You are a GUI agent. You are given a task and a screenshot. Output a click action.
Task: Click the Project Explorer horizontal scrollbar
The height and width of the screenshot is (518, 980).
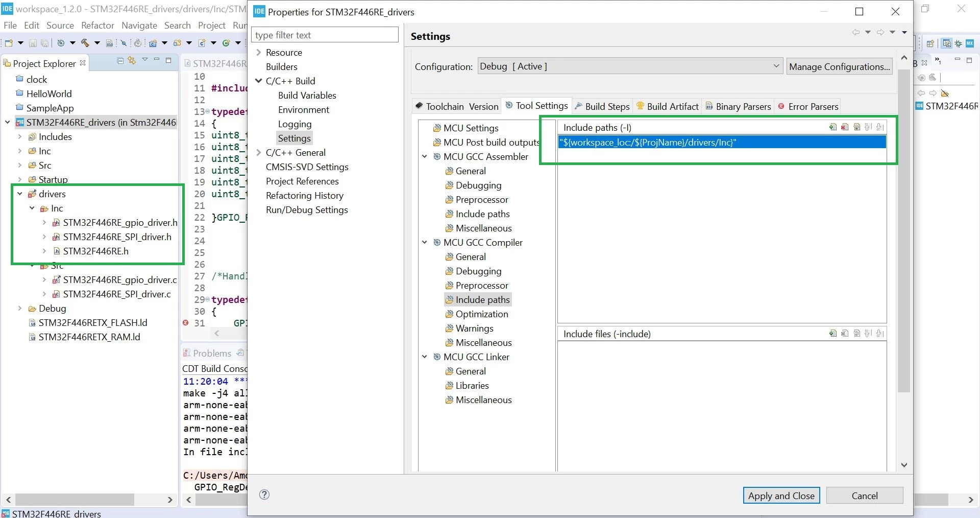75,500
